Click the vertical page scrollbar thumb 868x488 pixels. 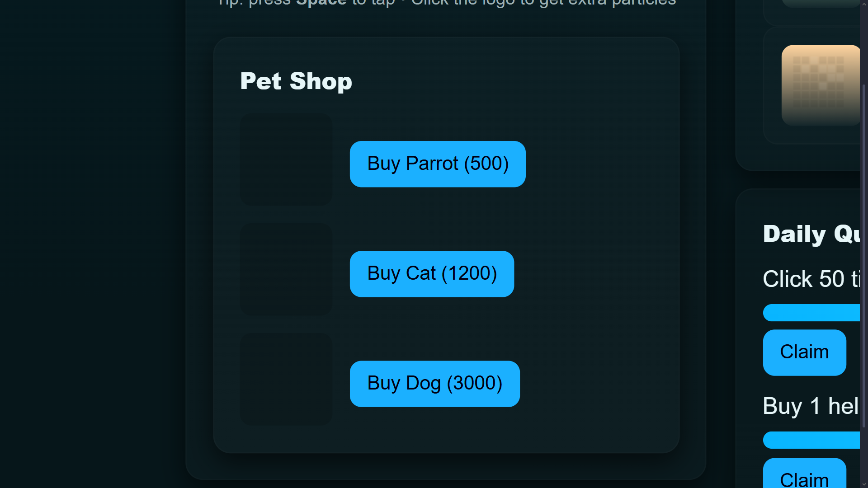[x=864, y=256]
